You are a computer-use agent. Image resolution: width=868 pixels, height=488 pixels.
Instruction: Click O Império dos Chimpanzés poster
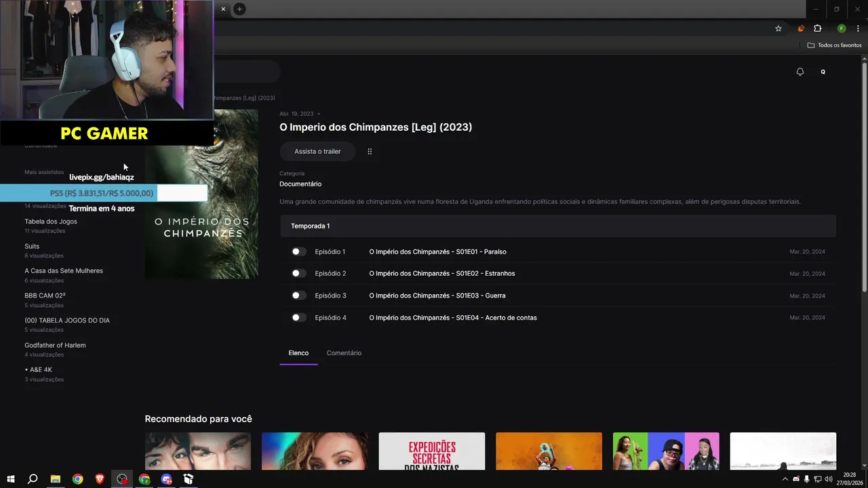pos(201,194)
